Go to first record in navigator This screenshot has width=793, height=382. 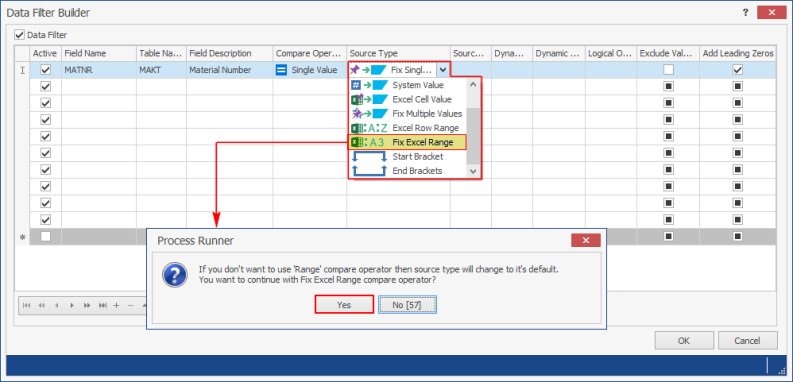pos(26,305)
